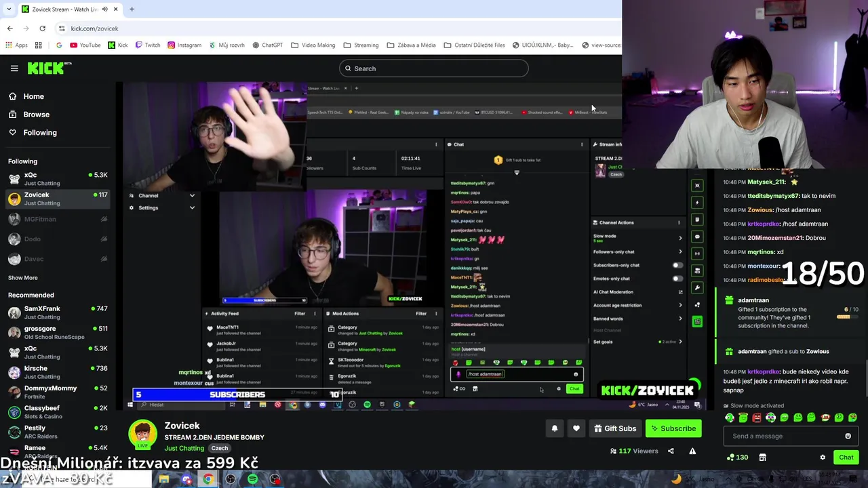This screenshot has height=488, width=868.
Task: Open Discord from the Windows taskbar
Action: point(186,479)
